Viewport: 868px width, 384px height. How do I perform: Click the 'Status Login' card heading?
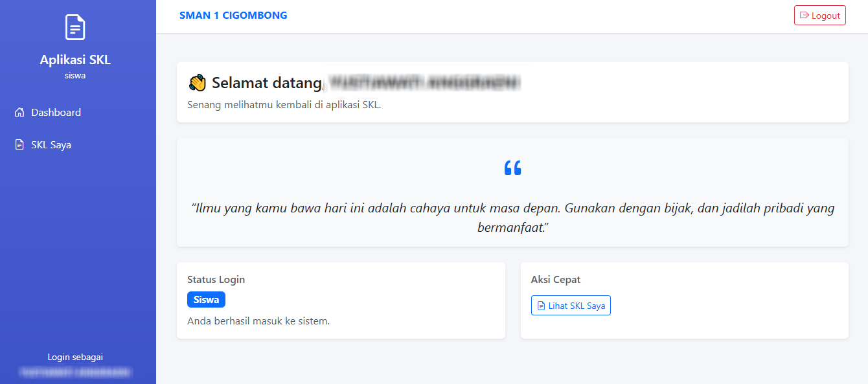click(x=216, y=280)
